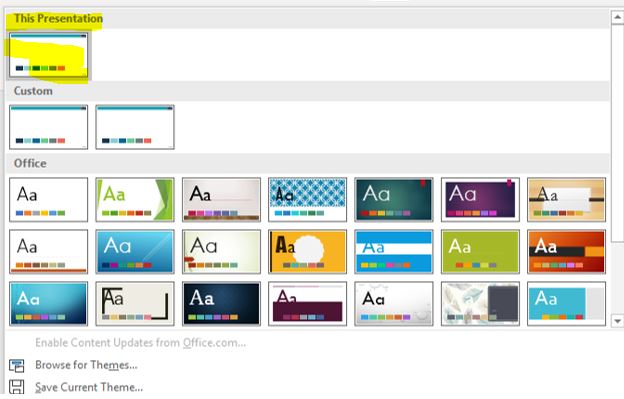624x399 pixels.
Task: Choose the cream-colored Wisp theme
Action: pyautogui.click(x=221, y=251)
